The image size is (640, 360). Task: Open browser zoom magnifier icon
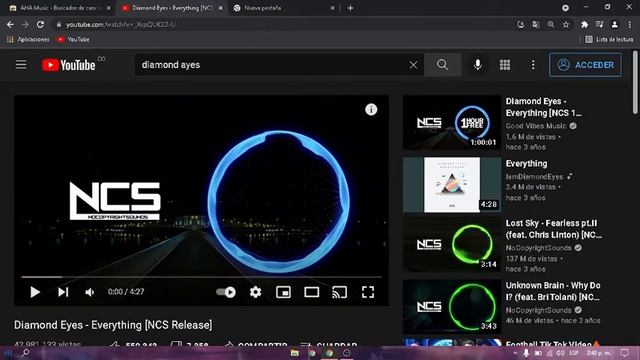(551, 24)
